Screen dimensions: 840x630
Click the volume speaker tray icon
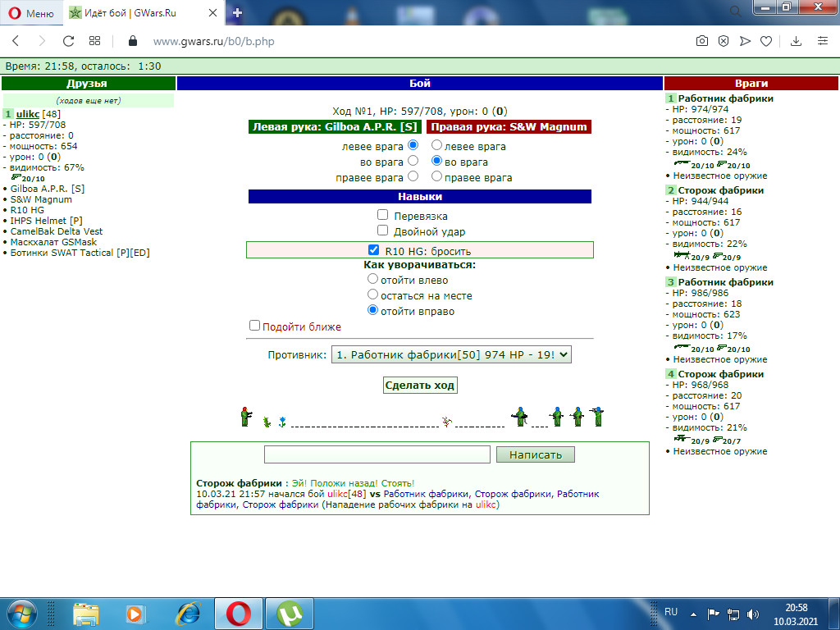point(753,614)
